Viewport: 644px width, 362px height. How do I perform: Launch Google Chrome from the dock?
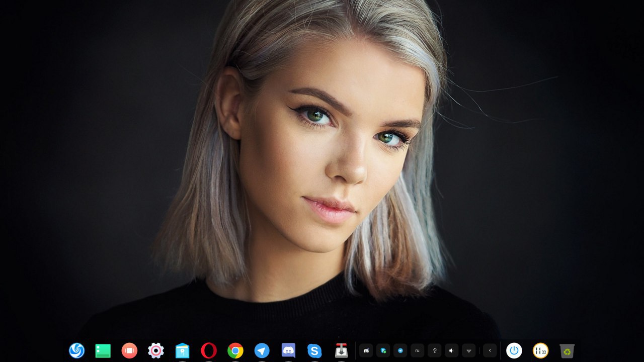pyautogui.click(x=235, y=350)
